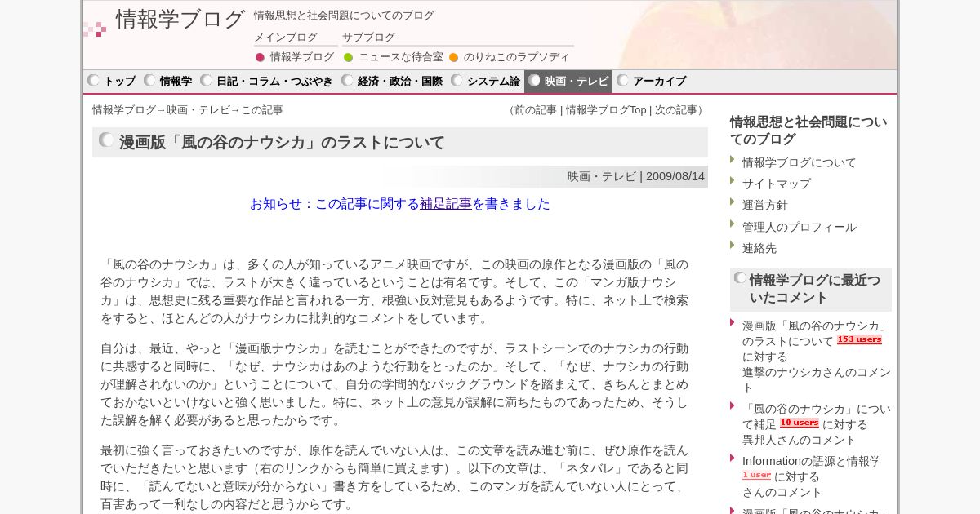This screenshot has height=514, width=980.
Task: Open the 情報学ブログ main blog link
Action: coord(302,57)
